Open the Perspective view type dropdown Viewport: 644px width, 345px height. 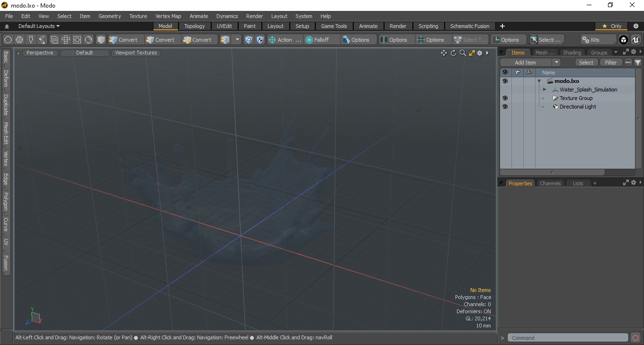40,53
